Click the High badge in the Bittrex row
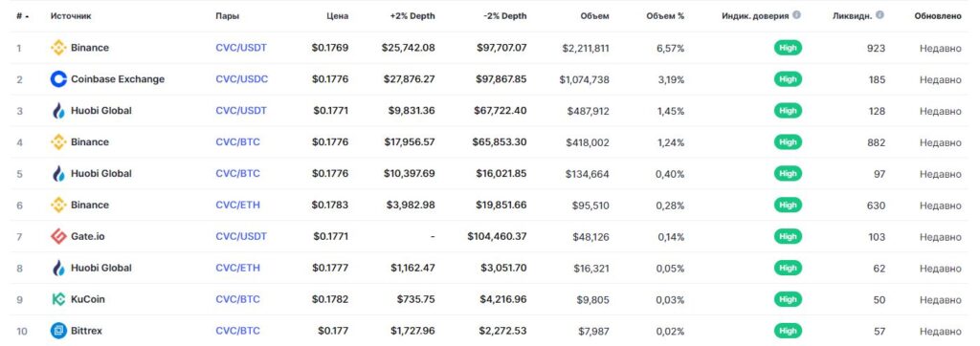 tap(788, 331)
